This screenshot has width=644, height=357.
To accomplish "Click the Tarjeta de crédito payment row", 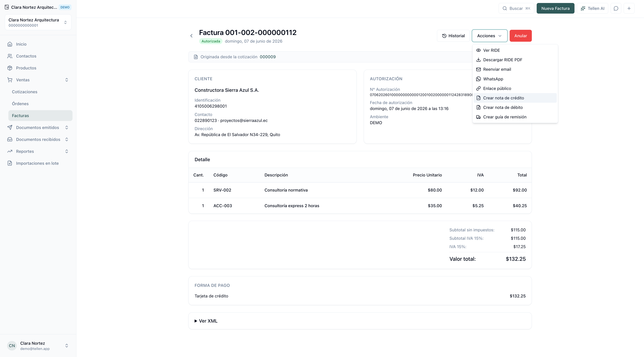I will point(360,296).
